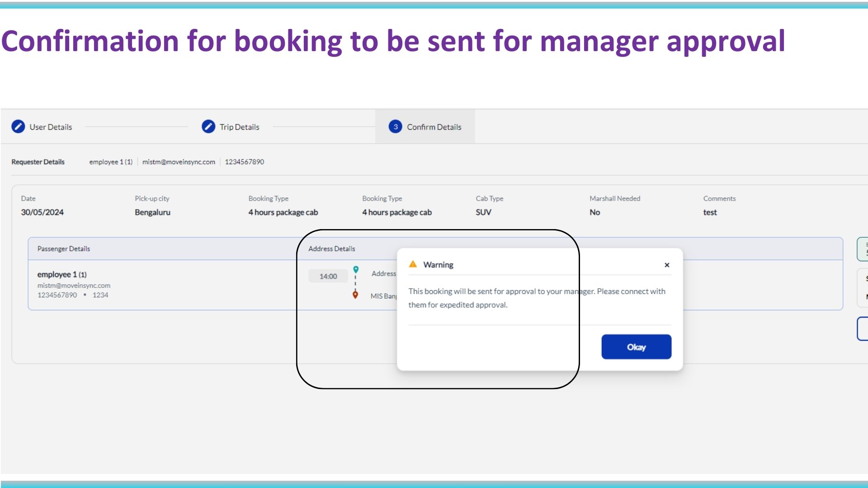Screen dimensions: 868x488
Task: Click the Passenger Details header
Action: pos(64,249)
